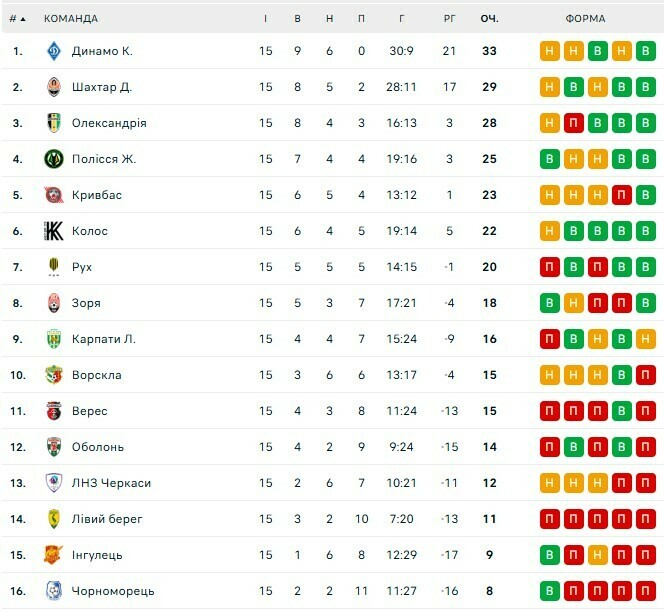Open the Олександрія club logo
Screen dimensions: 664x612
click(x=54, y=123)
